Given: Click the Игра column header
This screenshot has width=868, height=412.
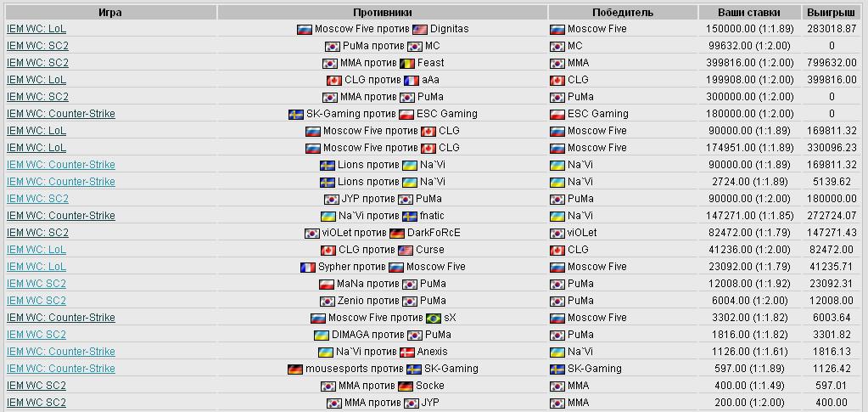Looking at the screenshot, I should point(110,12).
